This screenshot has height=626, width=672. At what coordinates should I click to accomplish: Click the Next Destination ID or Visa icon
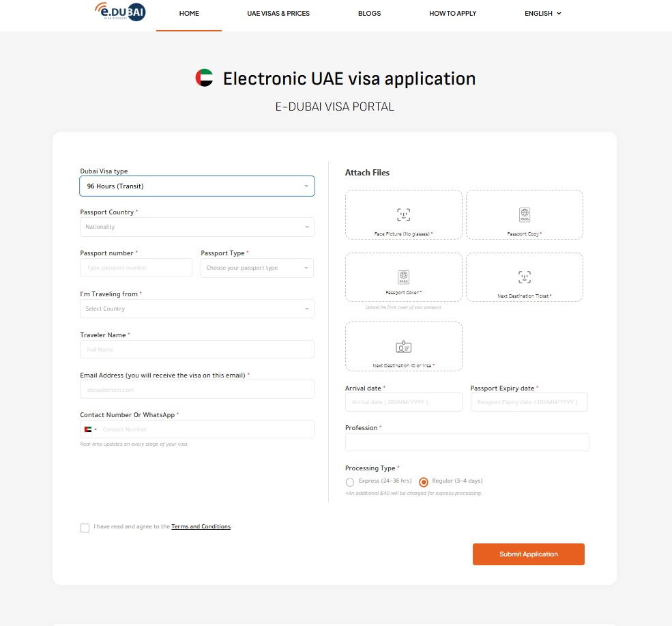(403, 346)
